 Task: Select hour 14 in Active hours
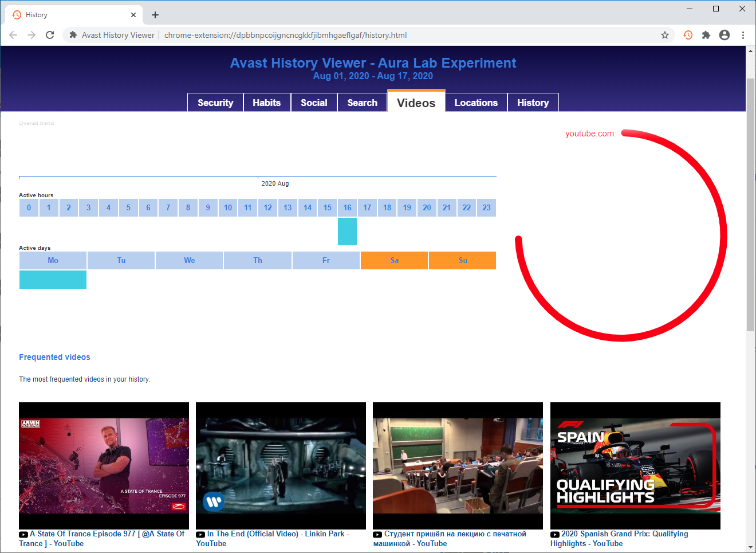tap(308, 207)
